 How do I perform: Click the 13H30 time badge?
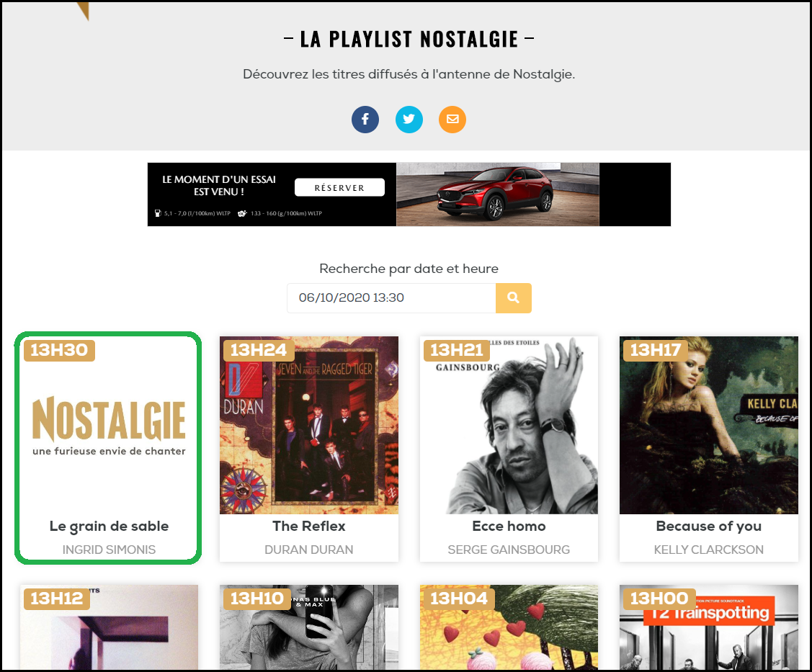pos(59,351)
